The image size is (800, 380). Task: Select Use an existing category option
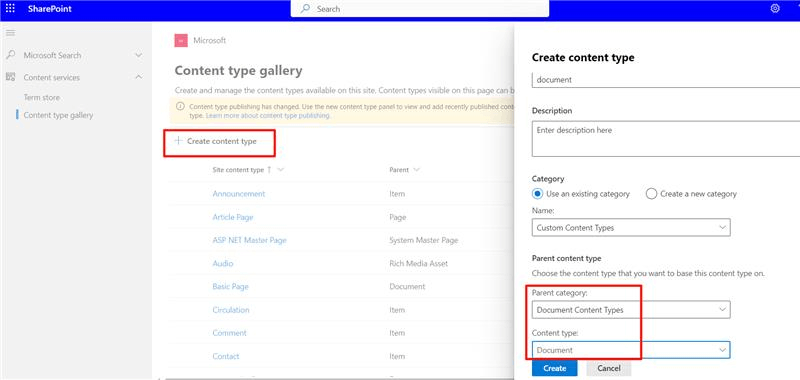point(537,194)
